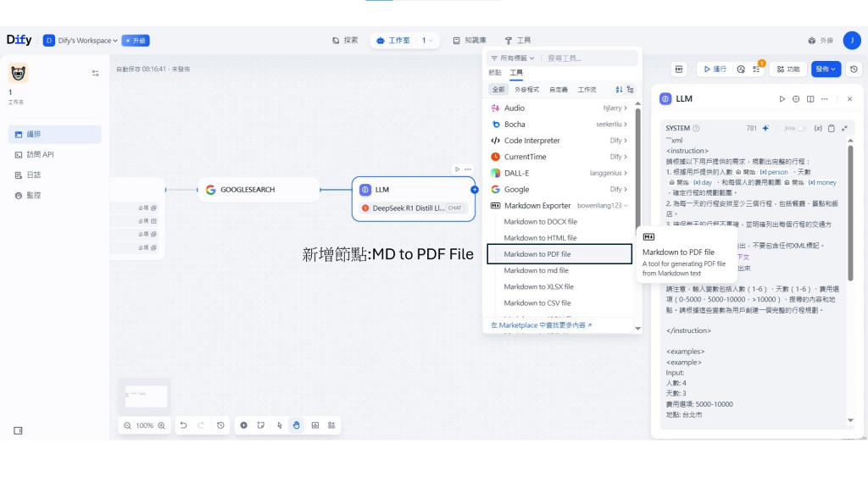868x488 pixels.
Task: Open the Dify's Workspace dropdown
Action: point(81,41)
